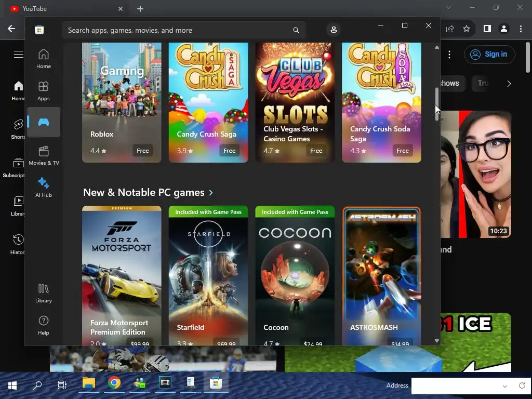The height and width of the screenshot is (399, 532).
Task: Click YouTube page vertical scrollbar
Action: 528,58
